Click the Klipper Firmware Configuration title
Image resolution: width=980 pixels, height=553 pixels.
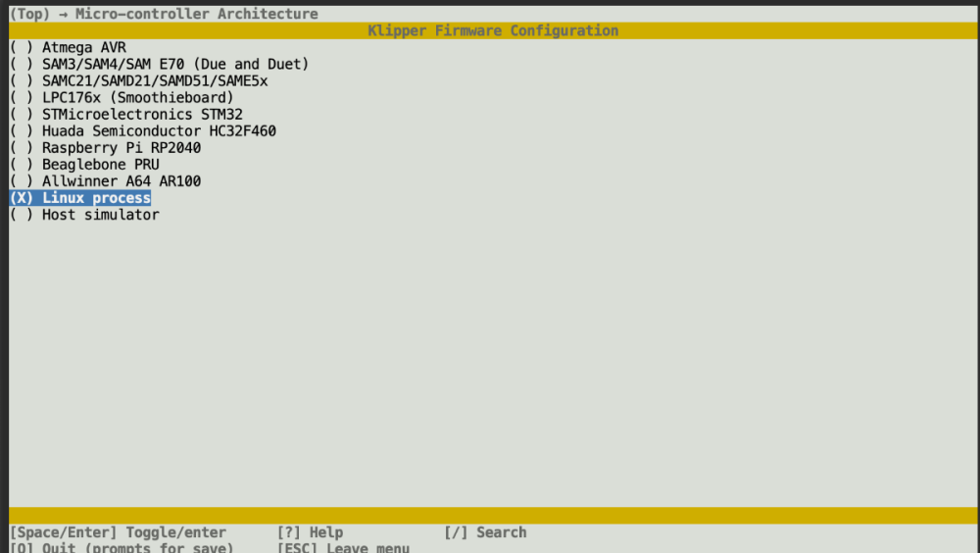tap(493, 30)
